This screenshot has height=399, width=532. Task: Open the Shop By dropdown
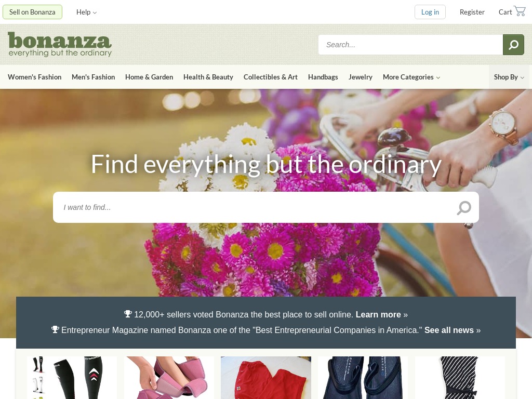click(509, 77)
